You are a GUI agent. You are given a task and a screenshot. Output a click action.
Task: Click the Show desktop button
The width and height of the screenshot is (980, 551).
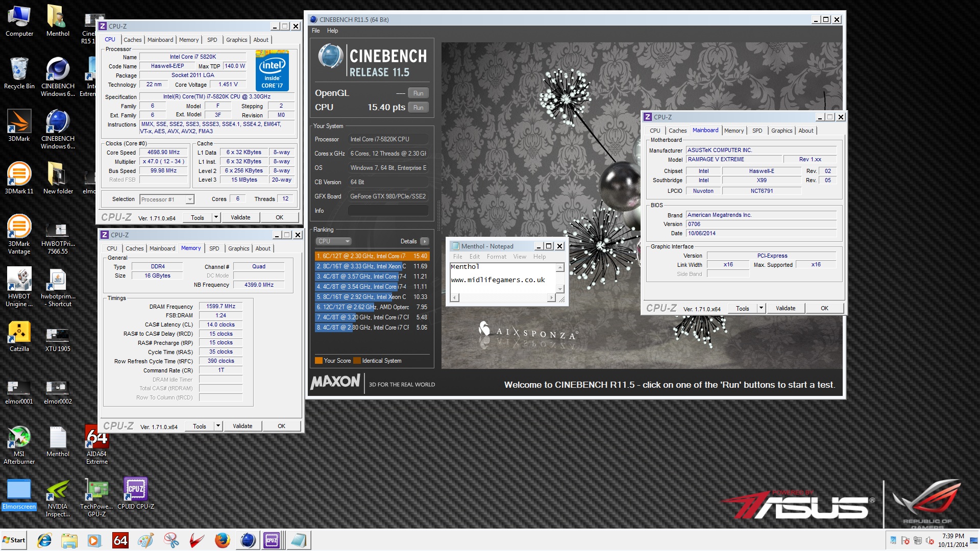974,540
